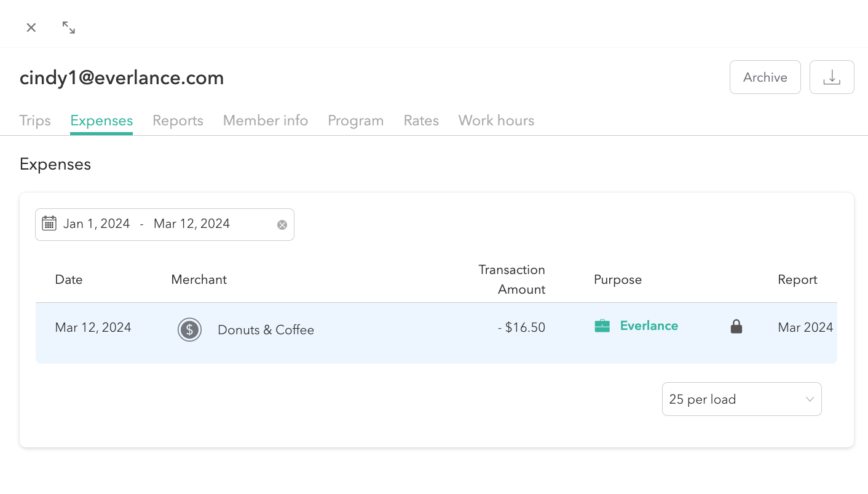This screenshot has height=494, width=868.
Task: Open the calendar date picker icon
Action: pyautogui.click(x=49, y=224)
